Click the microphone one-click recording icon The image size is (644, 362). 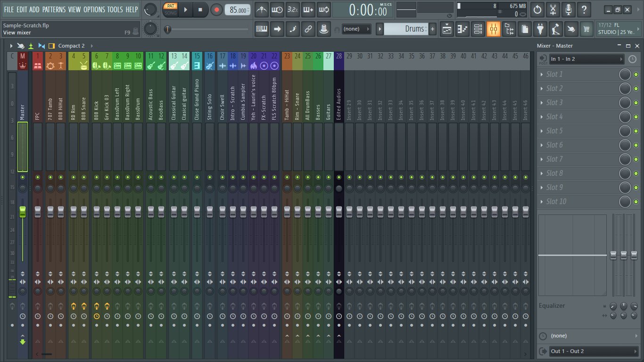coord(569,9)
